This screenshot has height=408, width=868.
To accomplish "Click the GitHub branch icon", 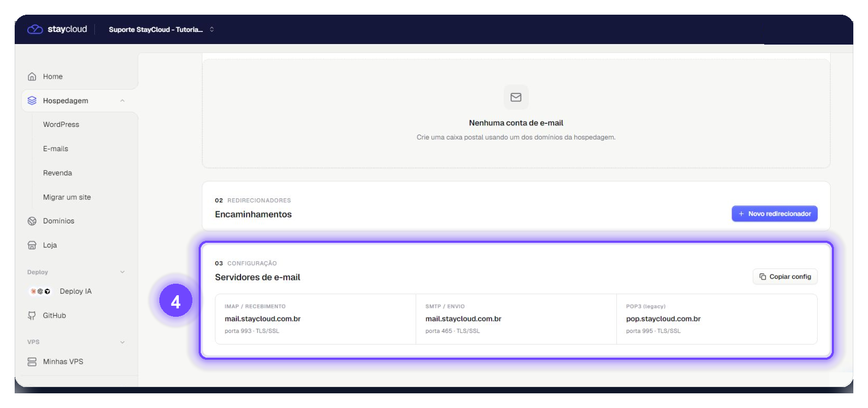I will pos(32,316).
